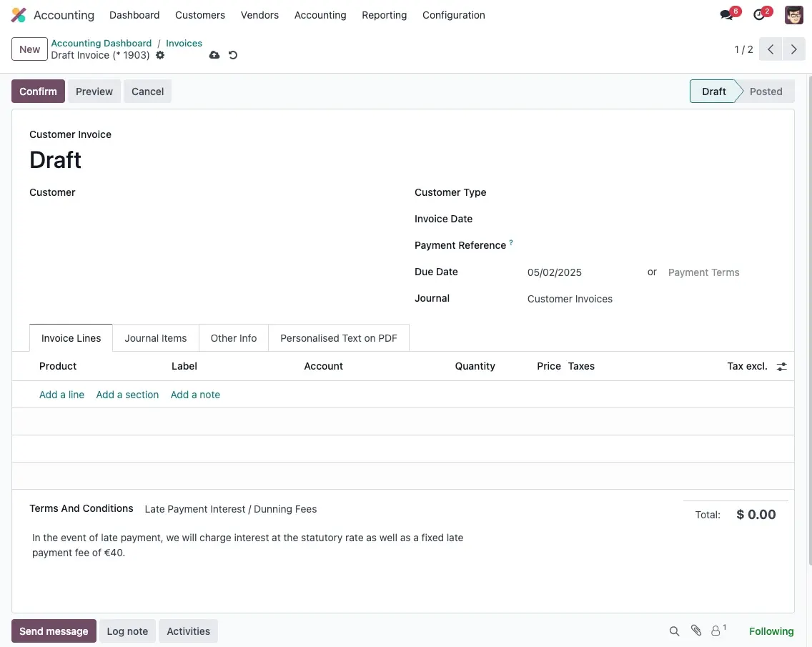Open column settings adjust icon in table header
The height and width of the screenshot is (647, 812).
coord(782,367)
